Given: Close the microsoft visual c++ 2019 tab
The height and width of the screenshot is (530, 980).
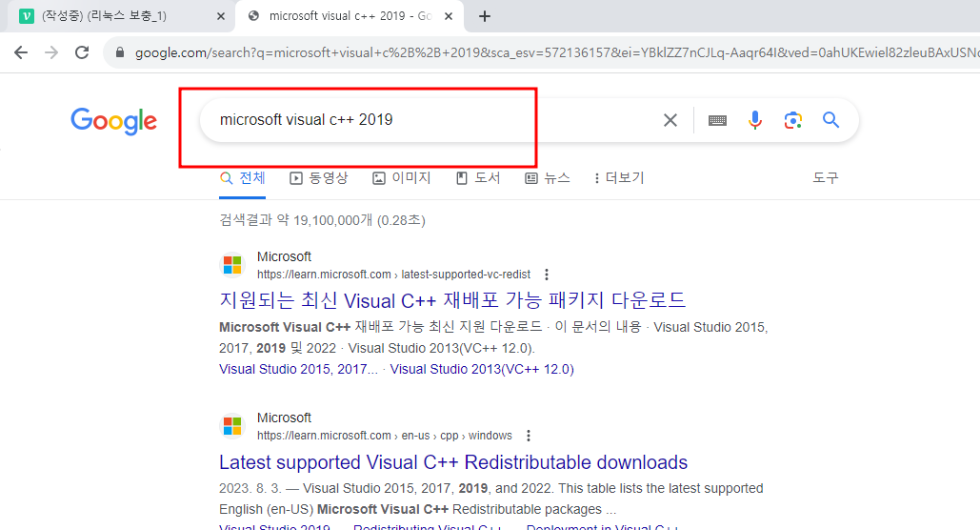Looking at the screenshot, I should pyautogui.click(x=449, y=16).
